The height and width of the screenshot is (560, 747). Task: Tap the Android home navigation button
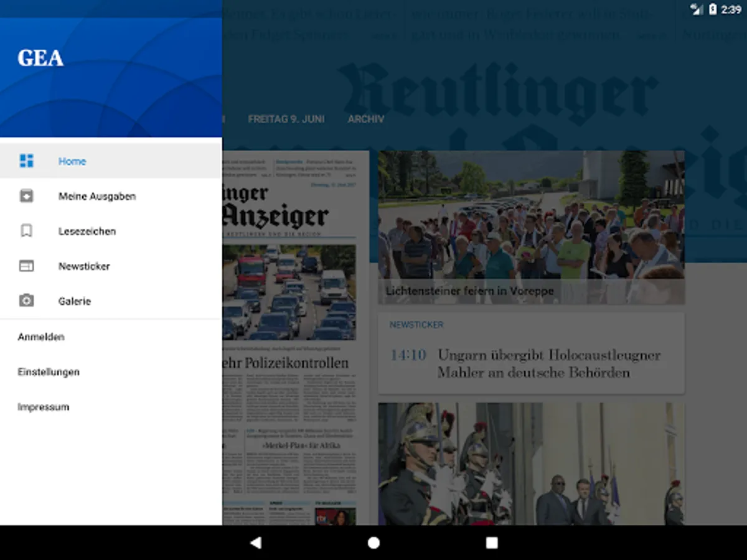374,543
